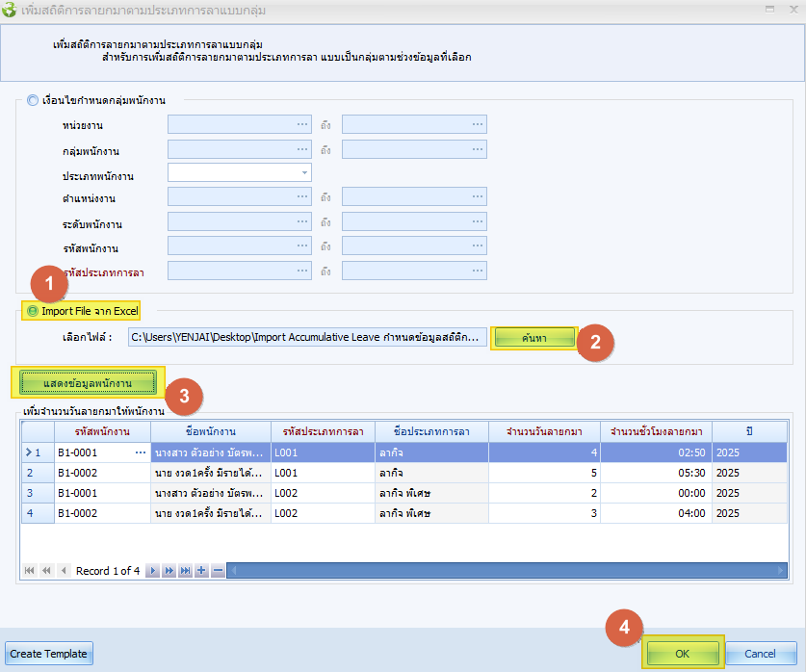Go to first record in navigator
Image resolution: width=806 pixels, height=672 pixels.
point(29,571)
